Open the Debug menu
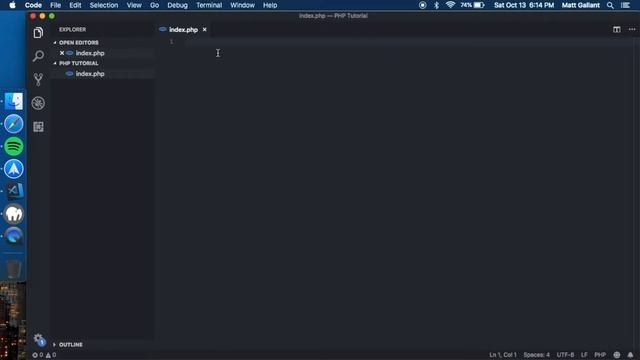Screen dimensions: 640x360 177,5
